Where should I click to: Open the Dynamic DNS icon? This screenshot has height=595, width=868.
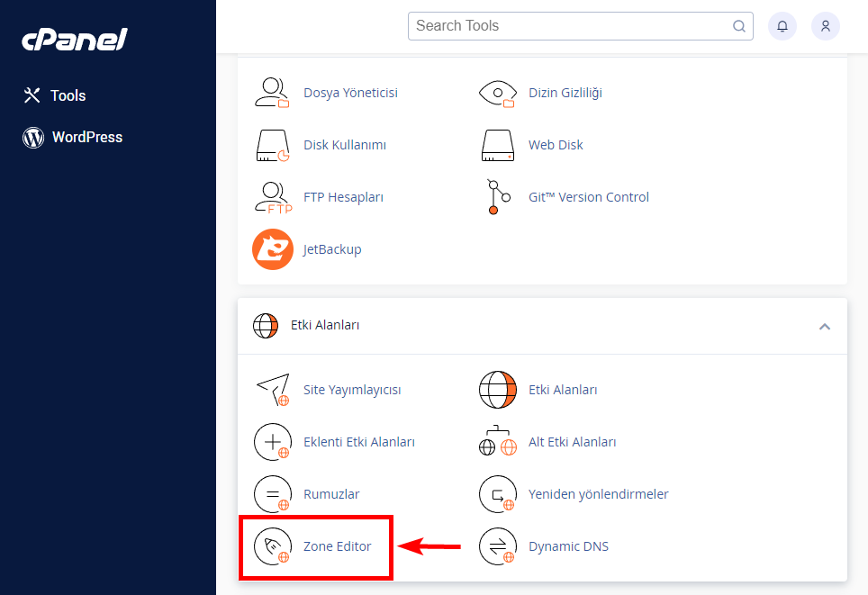497,546
